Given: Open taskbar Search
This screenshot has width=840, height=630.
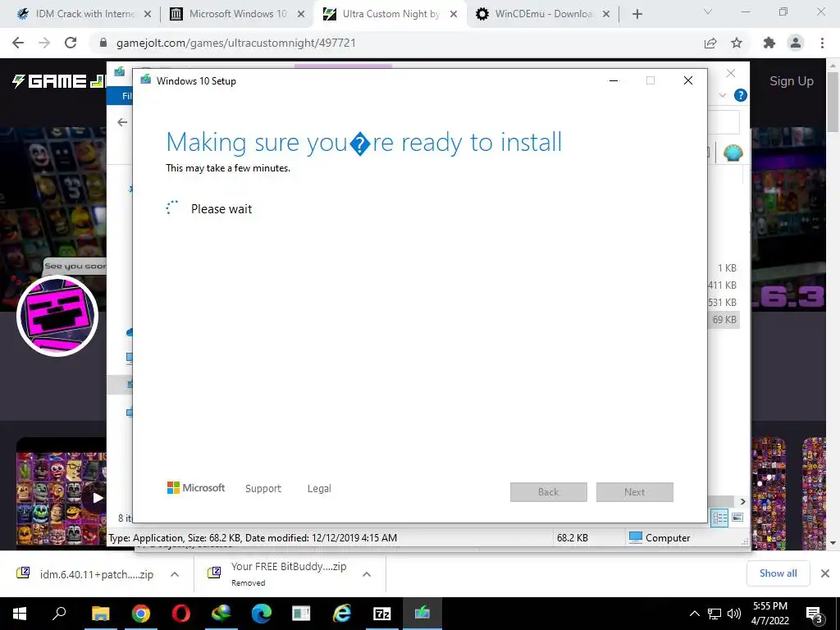Looking at the screenshot, I should tap(59, 614).
